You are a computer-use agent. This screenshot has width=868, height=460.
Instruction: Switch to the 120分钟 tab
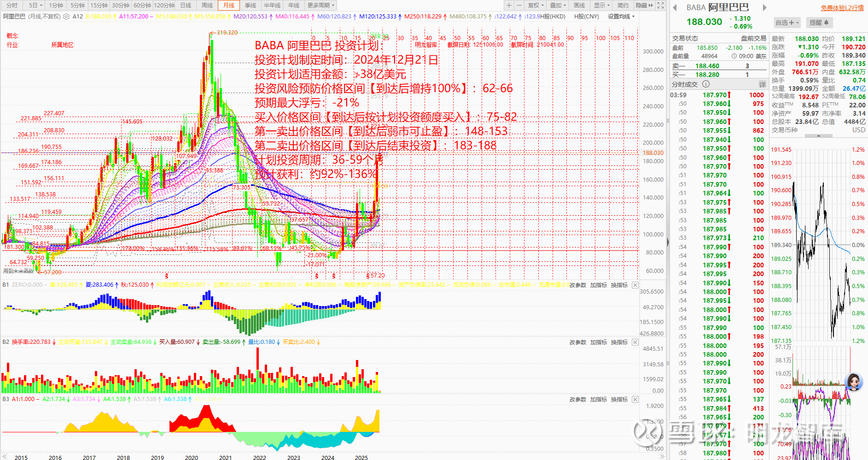pyautogui.click(x=164, y=6)
